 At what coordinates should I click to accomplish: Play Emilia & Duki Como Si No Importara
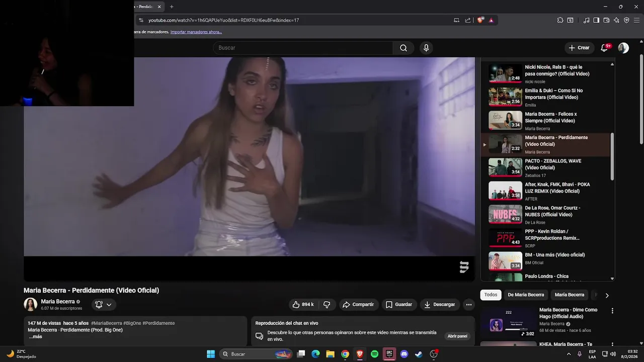click(546, 98)
